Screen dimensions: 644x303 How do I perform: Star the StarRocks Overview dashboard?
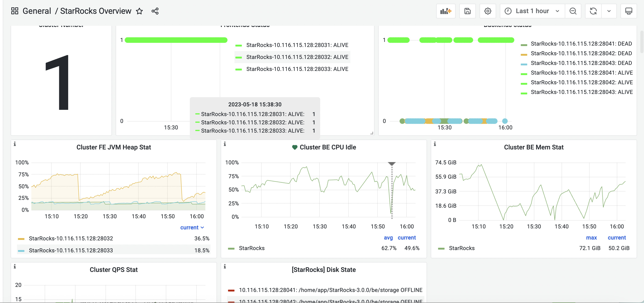click(139, 11)
